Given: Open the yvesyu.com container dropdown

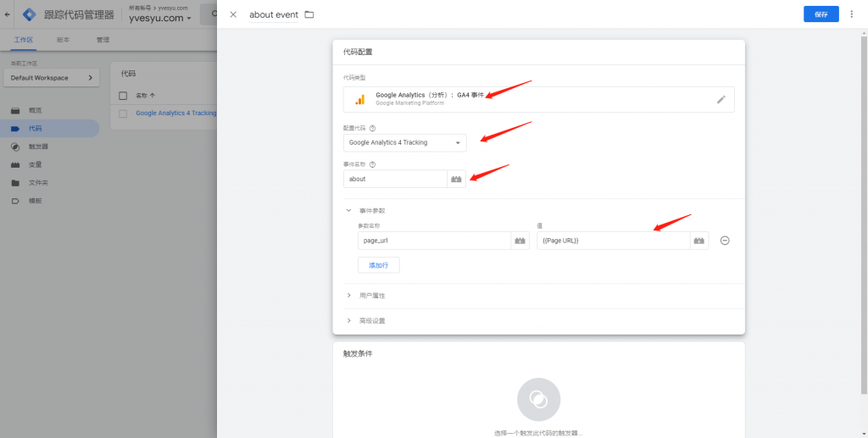Looking at the screenshot, I should pos(160,19).
